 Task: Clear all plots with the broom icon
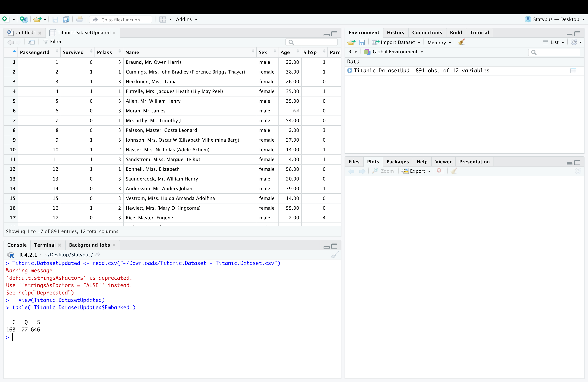454,171
